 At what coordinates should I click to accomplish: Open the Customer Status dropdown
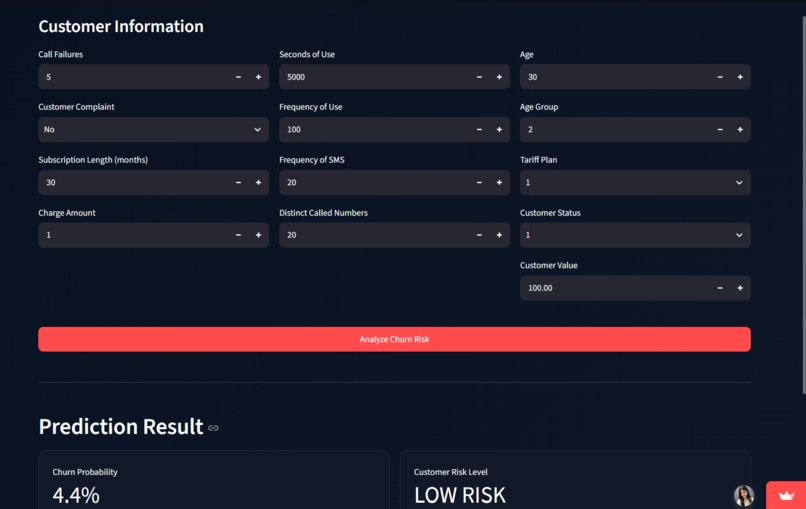tap(635, 235)
